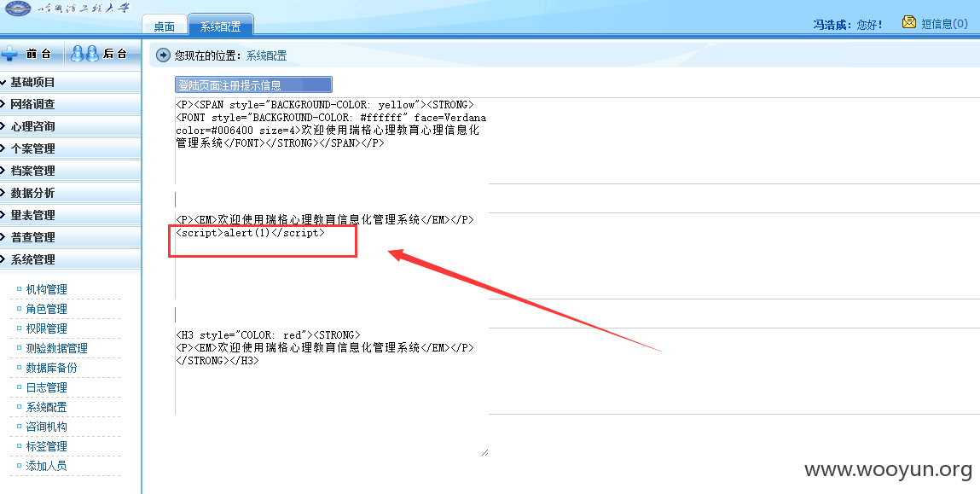Open 短信息(0) messages link
Screen dimensions: 980x494
(x=944, y=24)
